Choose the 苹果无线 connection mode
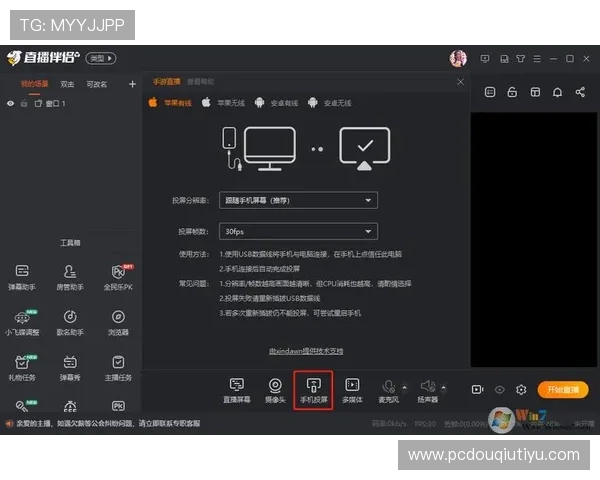 pos(223,103)
